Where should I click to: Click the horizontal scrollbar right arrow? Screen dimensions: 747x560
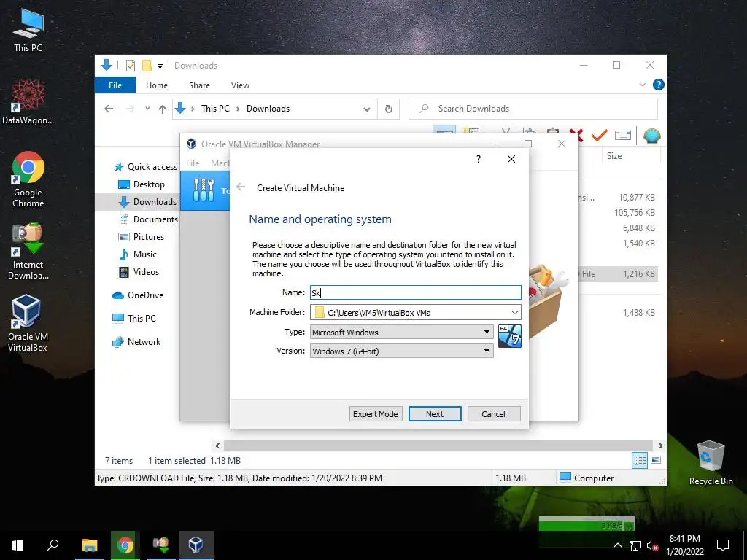click(x=660, y=446)
